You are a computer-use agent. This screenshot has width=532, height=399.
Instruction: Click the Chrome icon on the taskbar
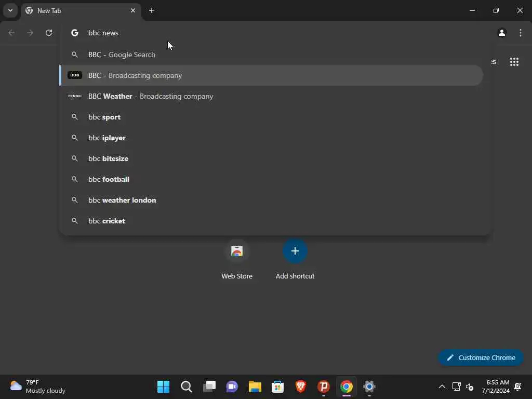point(347,387)
